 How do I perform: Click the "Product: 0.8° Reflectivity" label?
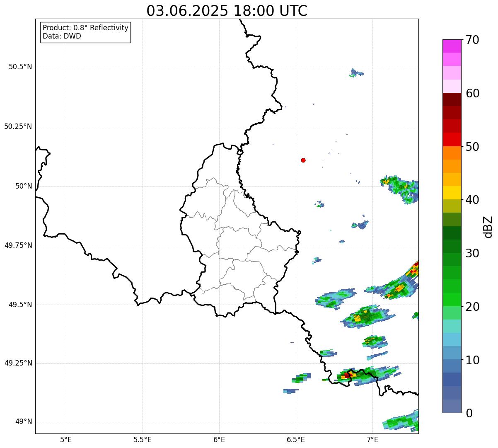86,28
